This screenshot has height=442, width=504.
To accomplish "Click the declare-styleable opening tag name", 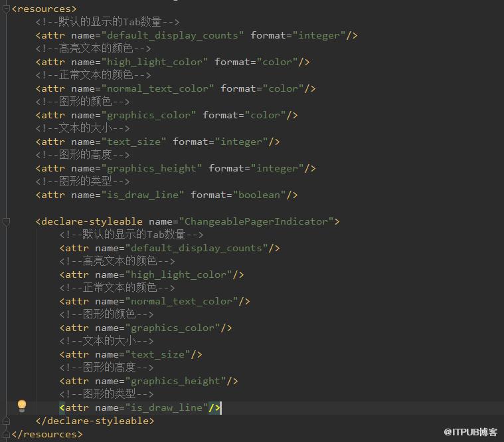I will click(x=92, y=221).
